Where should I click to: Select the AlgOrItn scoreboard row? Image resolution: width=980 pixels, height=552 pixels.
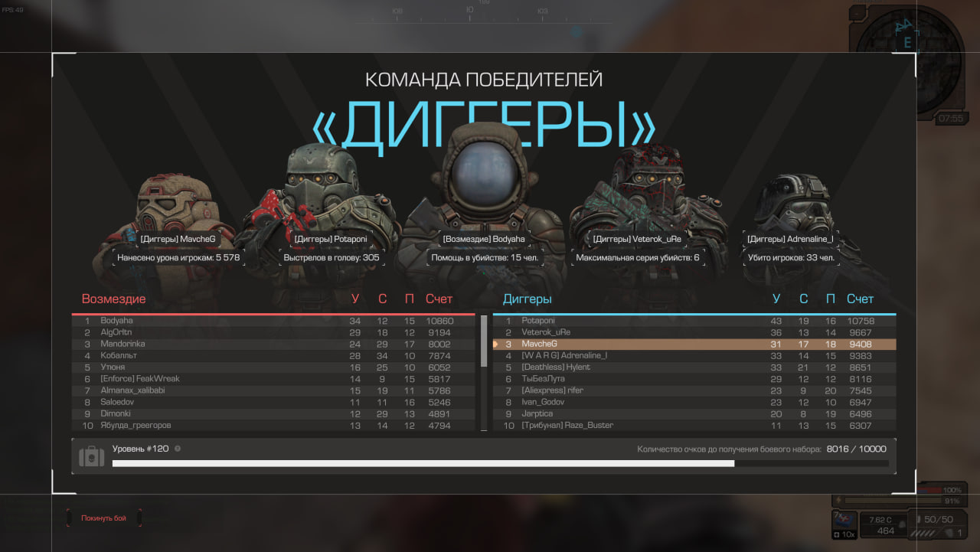click(x=273, y=332)
